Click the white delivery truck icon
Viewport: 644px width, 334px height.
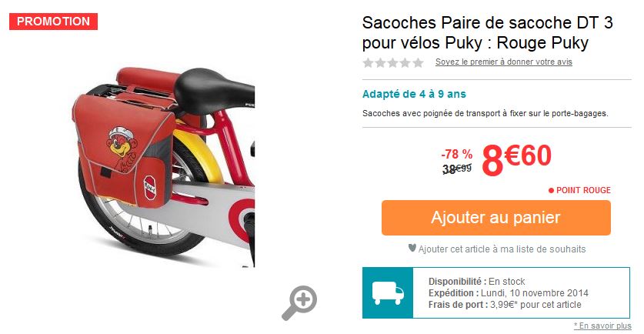(388, 293)
